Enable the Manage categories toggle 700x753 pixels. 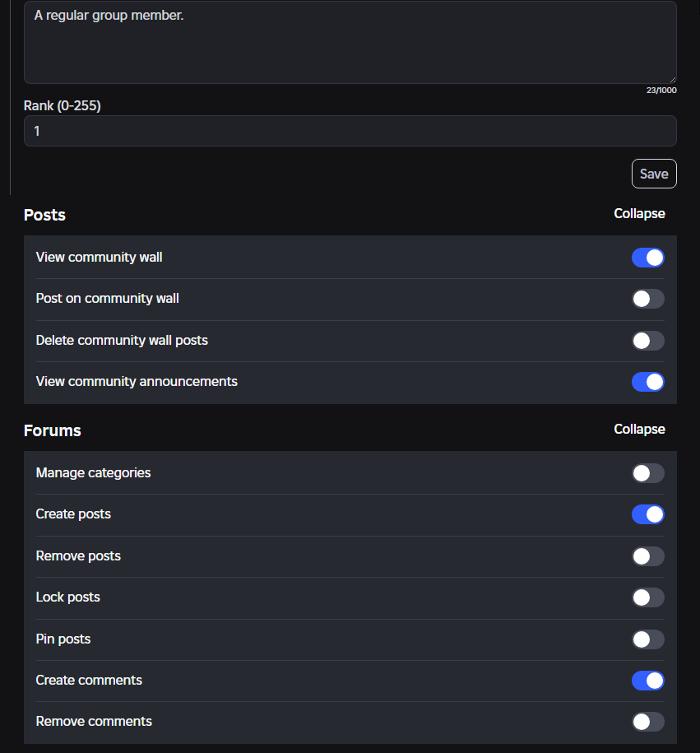(x=647, y=473)
